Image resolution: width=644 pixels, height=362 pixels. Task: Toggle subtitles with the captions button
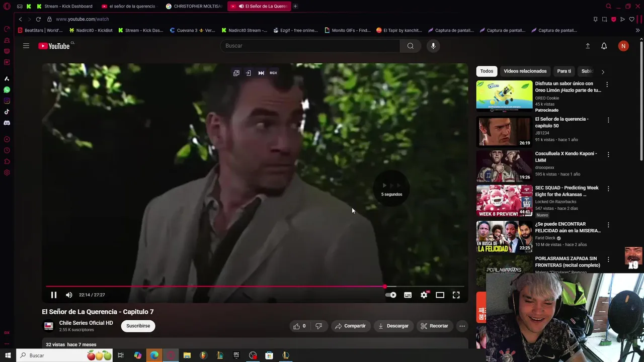coord(408,295)
